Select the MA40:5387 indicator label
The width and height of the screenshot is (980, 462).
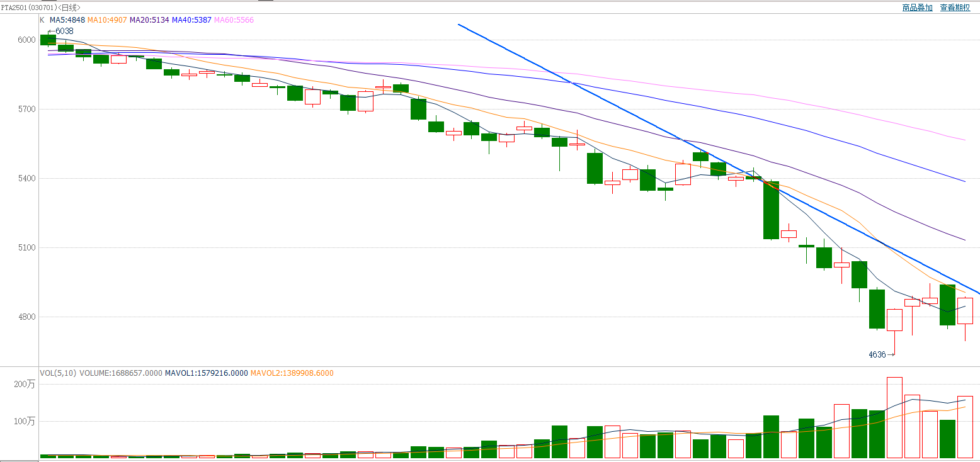pyautogui.click(x=191, y=20)
